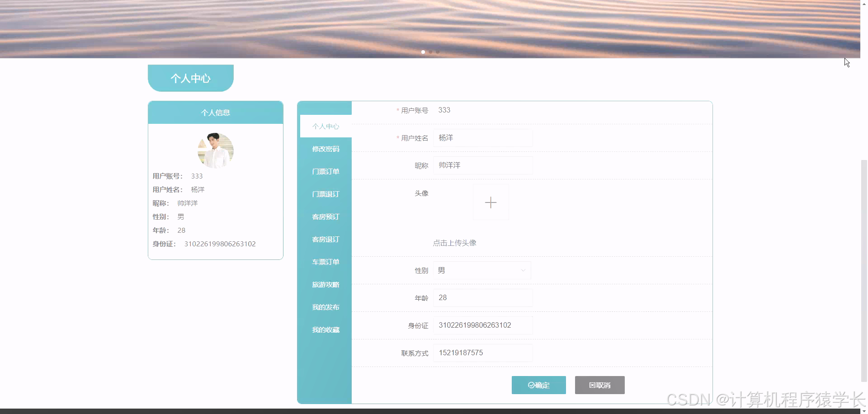Click the 帅洋洋 nickname in info card
868x414 pixels.
pyautogui.click(x=188, y=203)
